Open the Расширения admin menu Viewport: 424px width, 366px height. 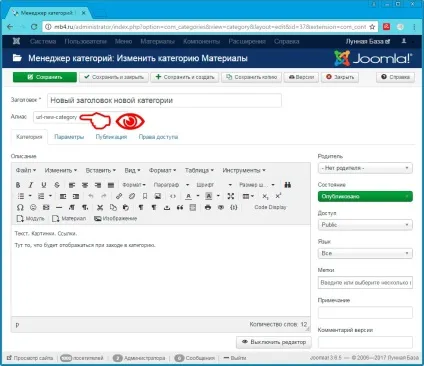pyautogui.click(x=247, y=41)
